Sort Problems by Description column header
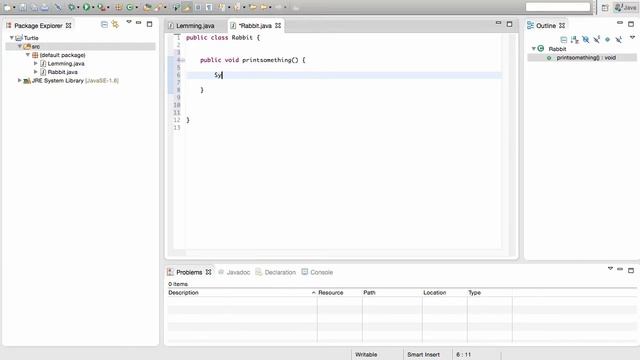Viewport: 640px width, 360px height. click(242, 293)
